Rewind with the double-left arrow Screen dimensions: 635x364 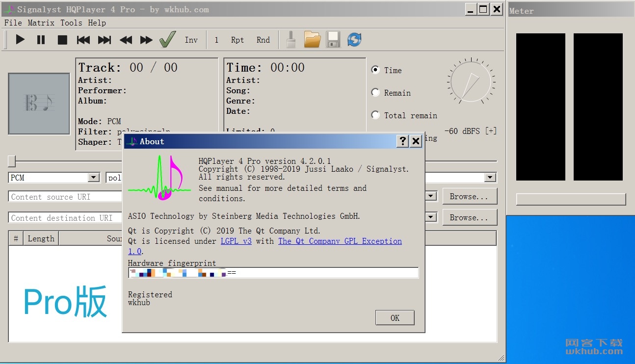(x=126, y=40)
